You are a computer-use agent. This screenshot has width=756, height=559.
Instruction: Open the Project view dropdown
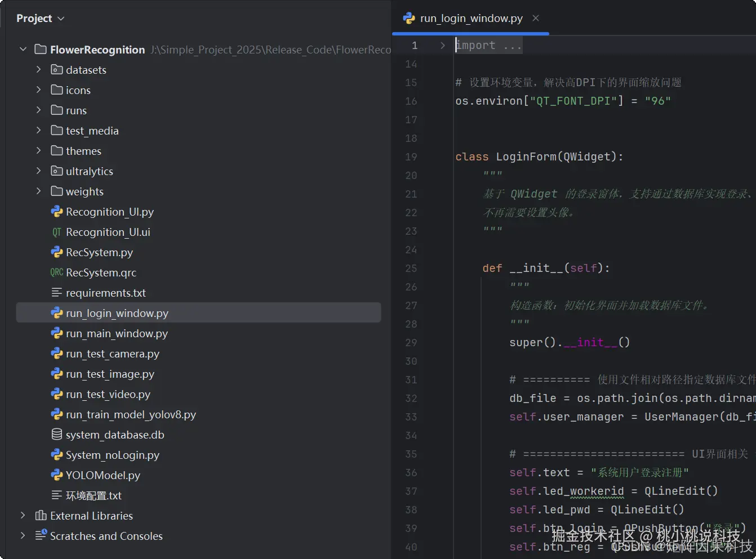pyautogui.click(x=40, y=19)
